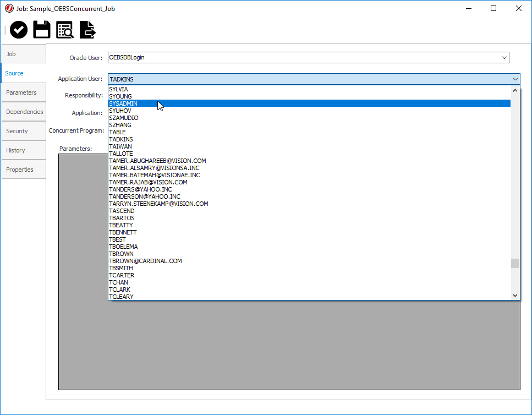Choose TARRYN.STEENEKAMP@VISION.COM entry
The width and height of the screenshot is (532, 415).
[x=309, y=204]
